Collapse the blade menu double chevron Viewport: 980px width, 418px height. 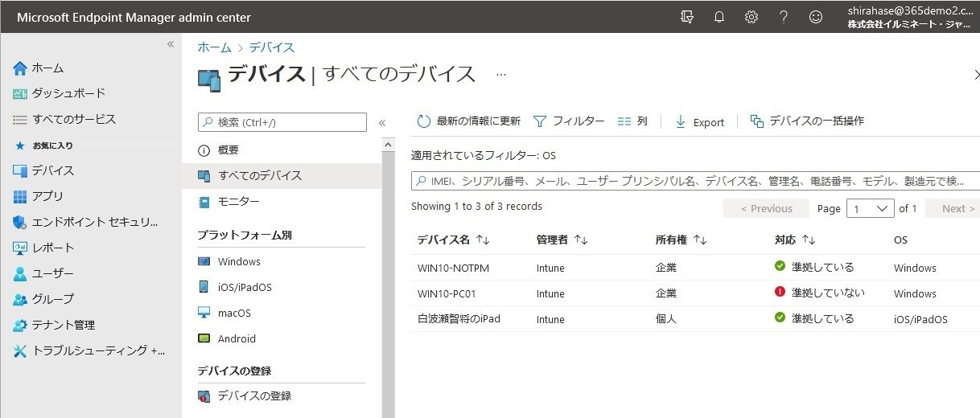[x=382, y=123]
